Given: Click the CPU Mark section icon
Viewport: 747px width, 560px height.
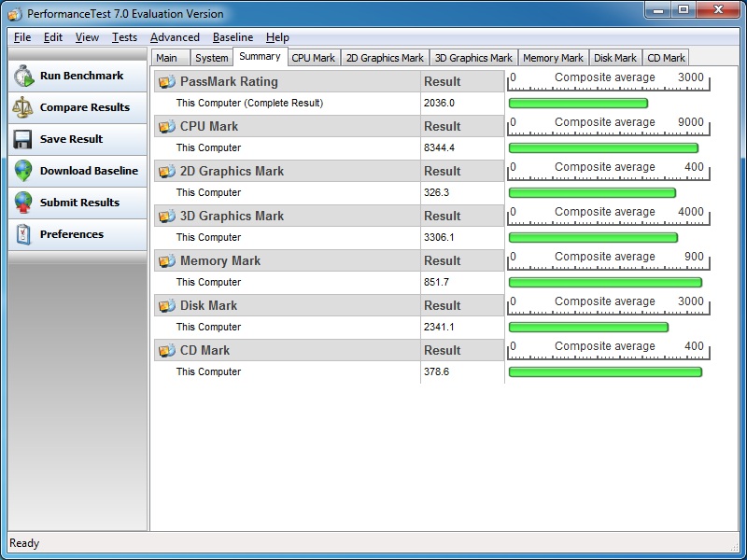Looking at the screenshot, I should (x=167, y=127).
